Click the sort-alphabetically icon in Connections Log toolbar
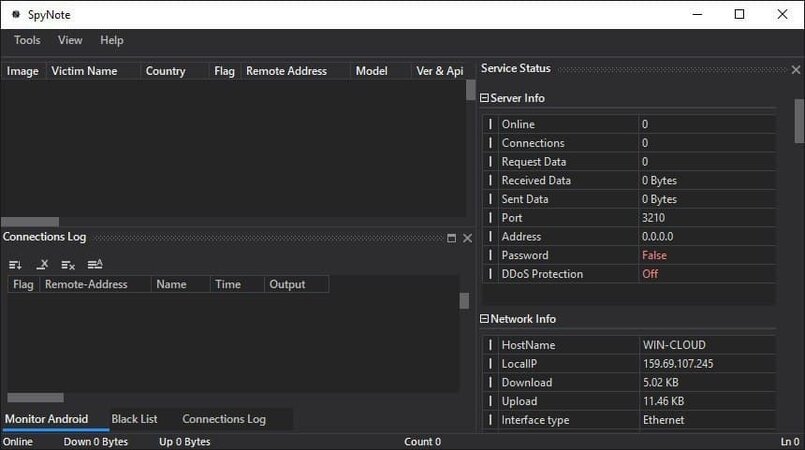The height and width of the screenshot is (450, 805). click(x=95, y=265)
